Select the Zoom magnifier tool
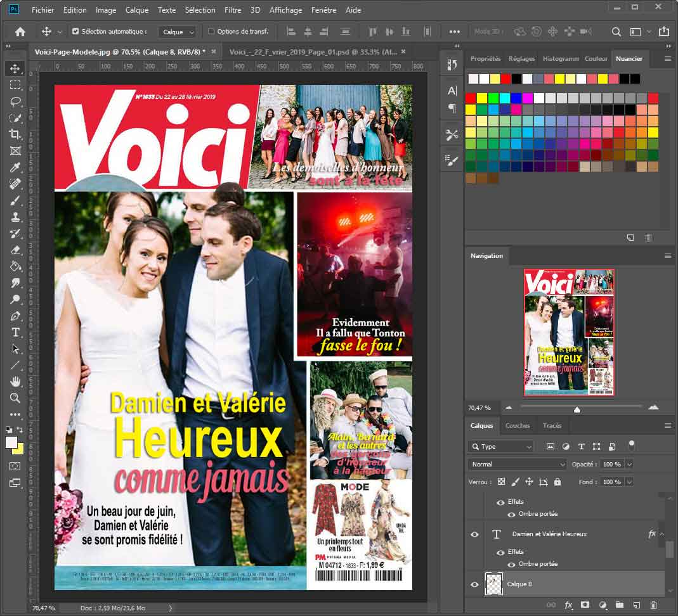 tap(15, 398)
